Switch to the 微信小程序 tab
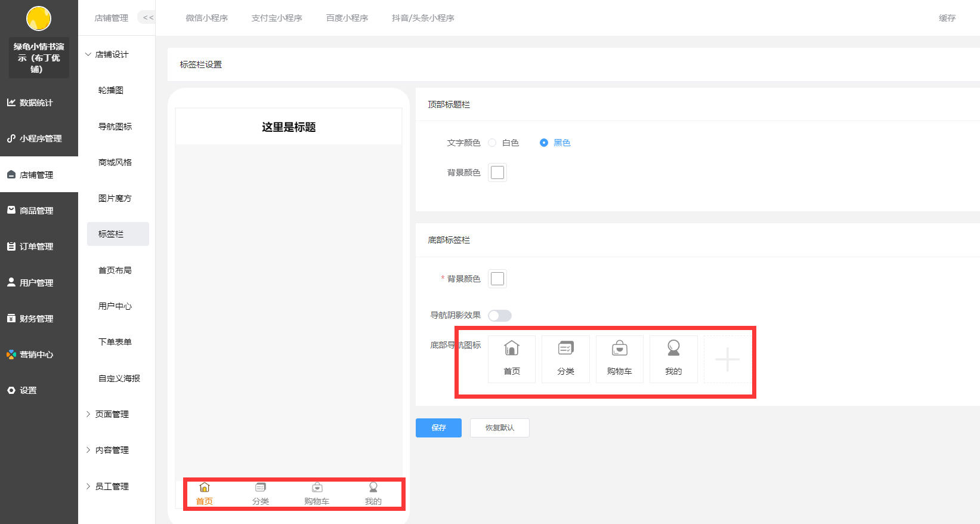The height and width of the screenshot is (524, 980). point(206,18)
